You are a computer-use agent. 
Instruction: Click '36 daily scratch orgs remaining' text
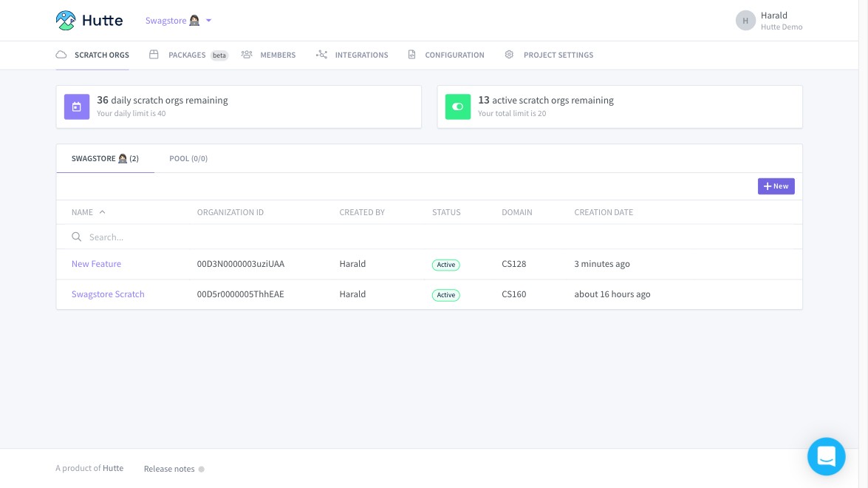pos(163,101)
